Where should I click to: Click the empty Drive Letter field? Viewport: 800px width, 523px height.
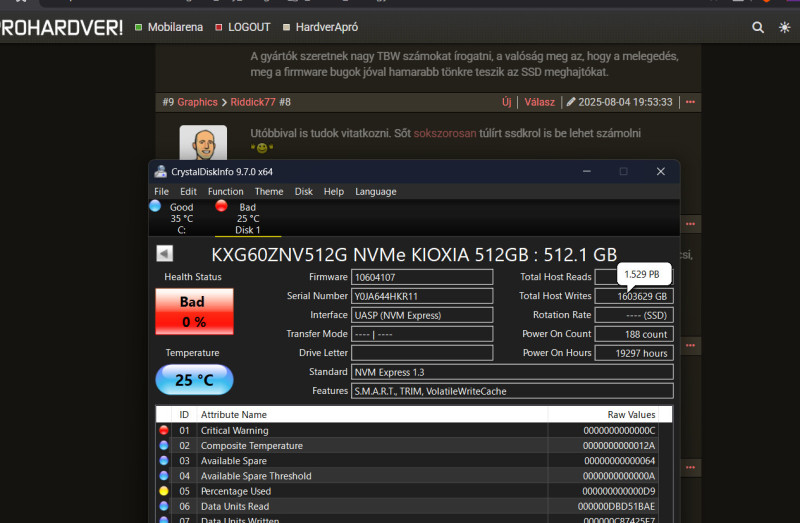tap(422, 353)
